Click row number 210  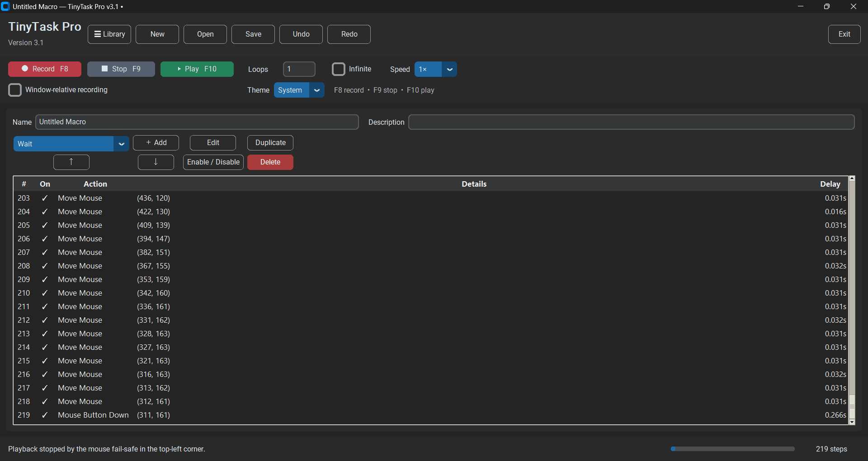pos(24,293)
